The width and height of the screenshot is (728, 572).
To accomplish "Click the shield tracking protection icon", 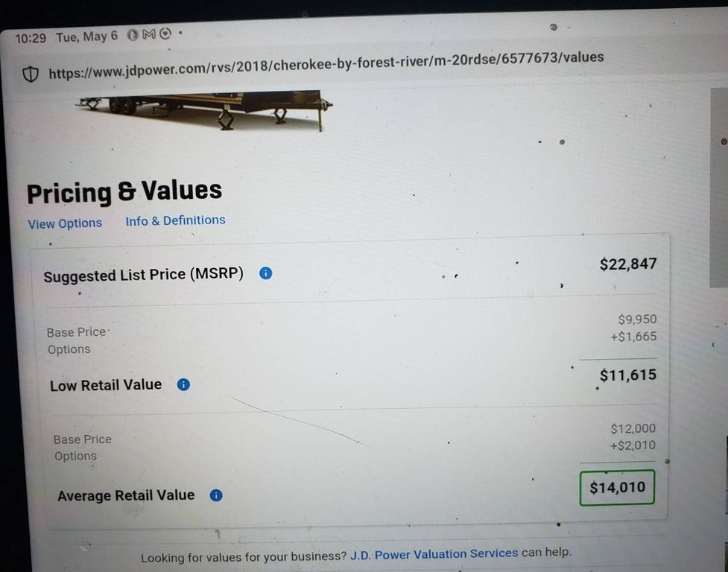I will pos(31,74).
